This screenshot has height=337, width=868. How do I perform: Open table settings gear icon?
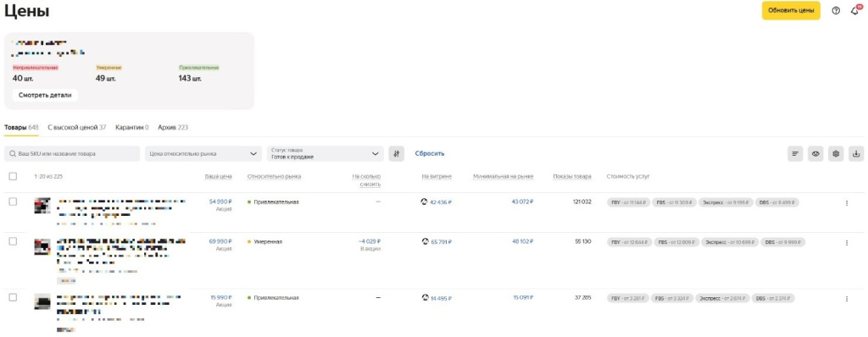click(836, 154)
